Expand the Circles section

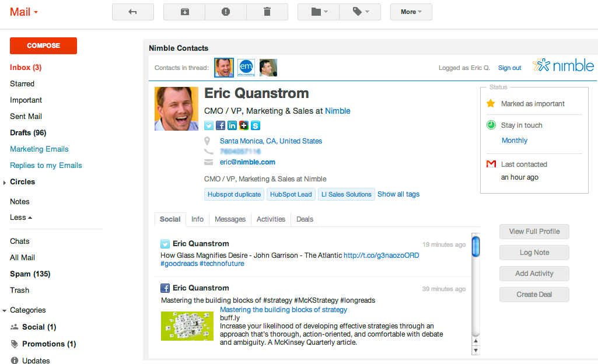click(x=5, y=183)
